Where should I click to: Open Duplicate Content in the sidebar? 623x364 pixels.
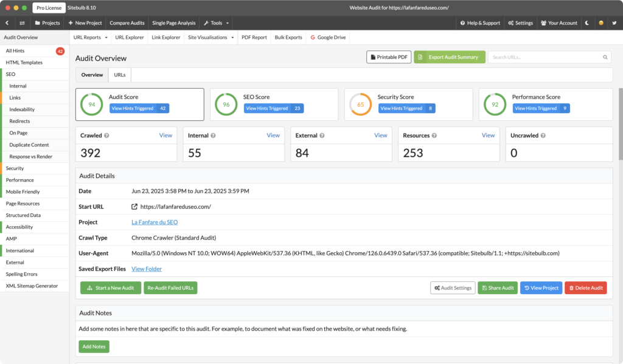(x=36, y=145)
